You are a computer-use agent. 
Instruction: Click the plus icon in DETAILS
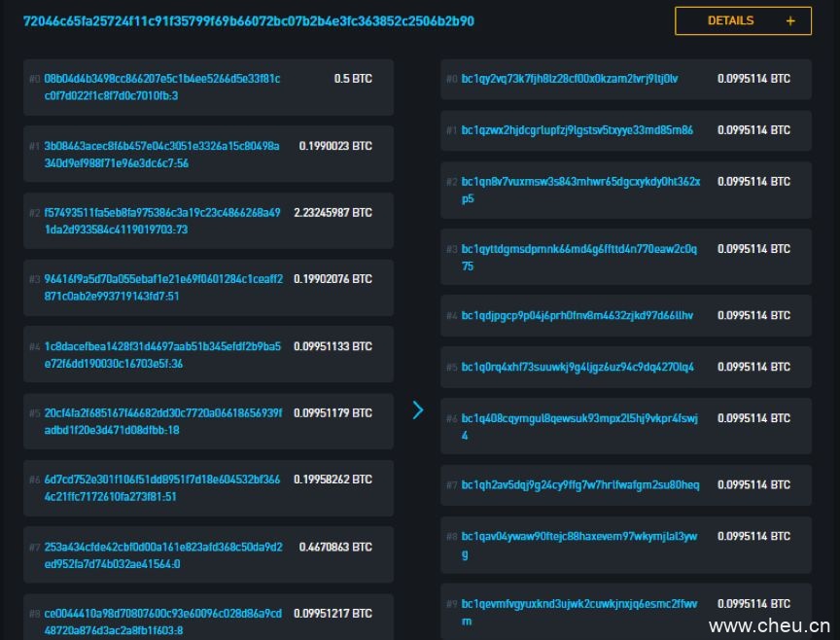pos(790,20)
